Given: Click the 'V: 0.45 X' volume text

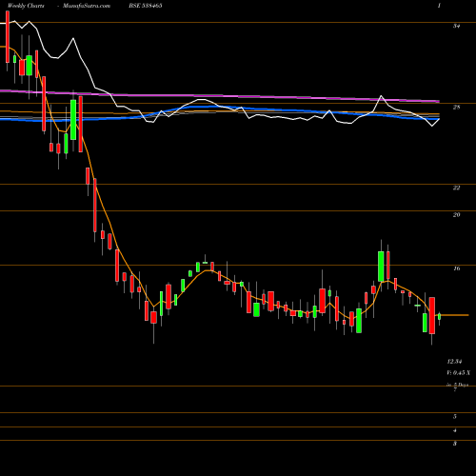Looking at the screenshot, I should [459, 372].
